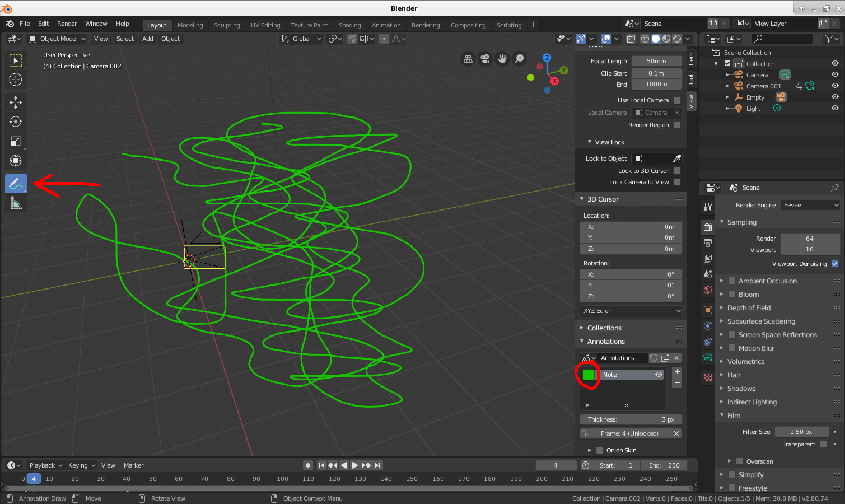The image size is (845, 504).
Task: Open the Playback dropdown in timeline
Action: click(x=45, y=465)
